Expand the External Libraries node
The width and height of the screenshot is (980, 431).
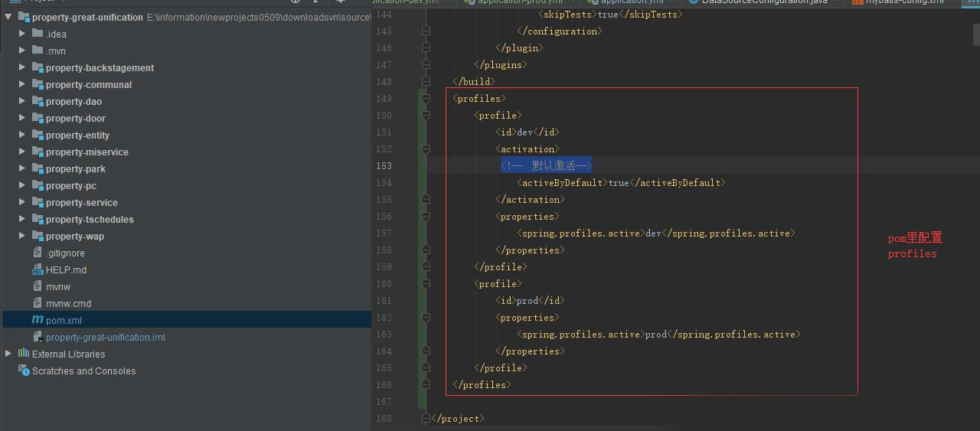(x=8, y=354)
